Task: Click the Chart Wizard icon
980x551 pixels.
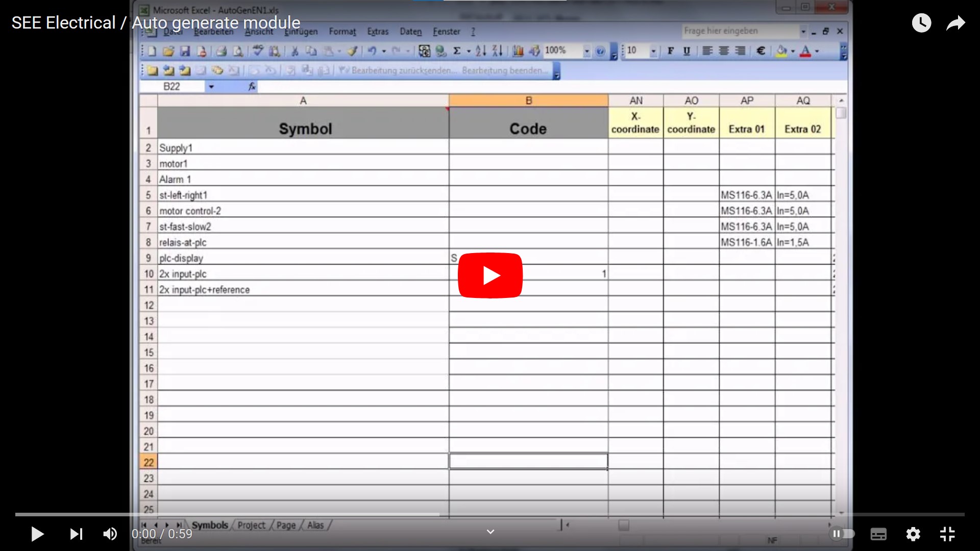Action: pos(518,51)
